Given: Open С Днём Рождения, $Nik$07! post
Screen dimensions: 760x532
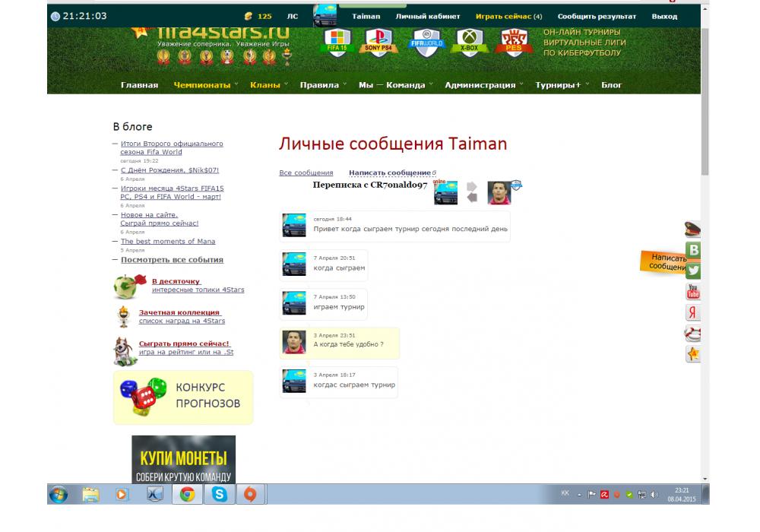Looking at the screenshot, I should (x=169, y=170).
